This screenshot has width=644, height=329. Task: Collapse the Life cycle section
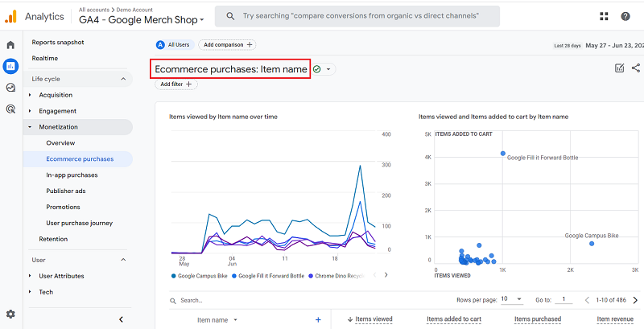123,79
